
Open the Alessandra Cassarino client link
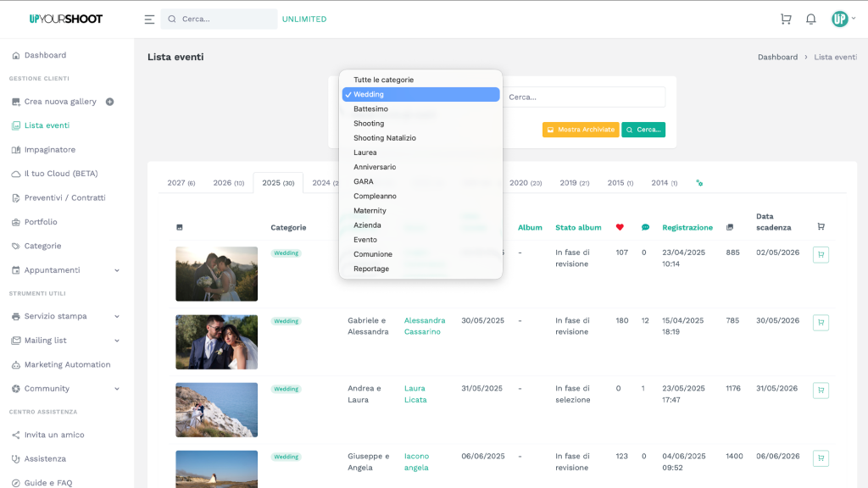[x=425, y=326]
